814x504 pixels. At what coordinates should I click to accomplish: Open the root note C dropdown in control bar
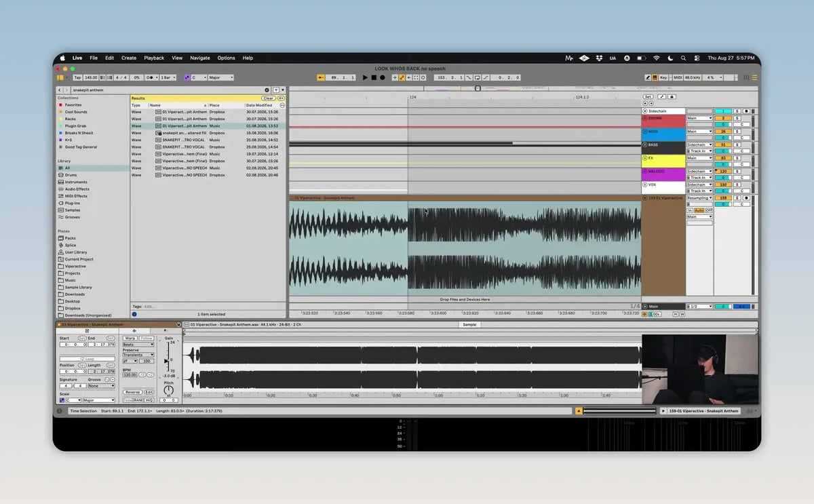pos(199,77)
